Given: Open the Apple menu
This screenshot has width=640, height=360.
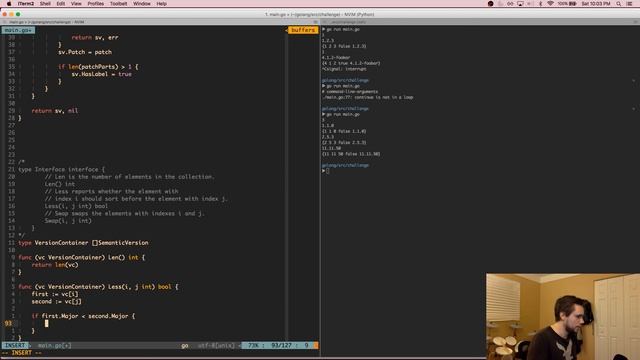Looking at the screenshot, I should pyautogui.click(x=9, y=4).
